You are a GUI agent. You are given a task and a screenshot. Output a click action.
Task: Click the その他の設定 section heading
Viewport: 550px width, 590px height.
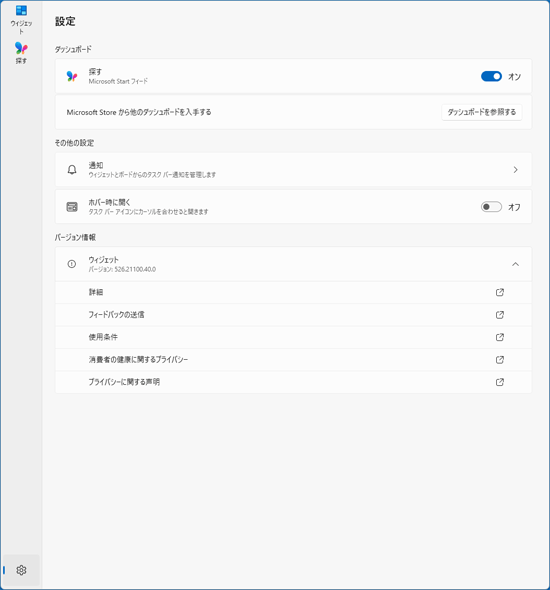click(x=74, y=143)
